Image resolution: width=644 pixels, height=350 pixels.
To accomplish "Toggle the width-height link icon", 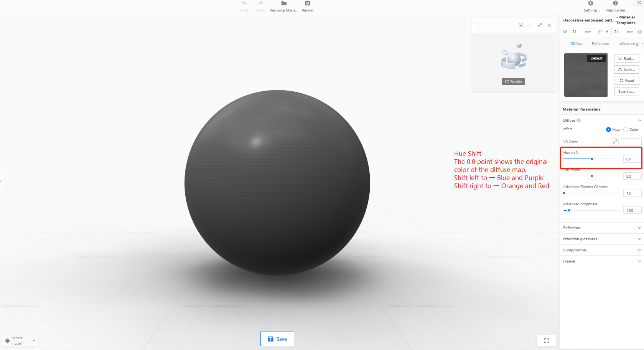I will pos(600,32).
